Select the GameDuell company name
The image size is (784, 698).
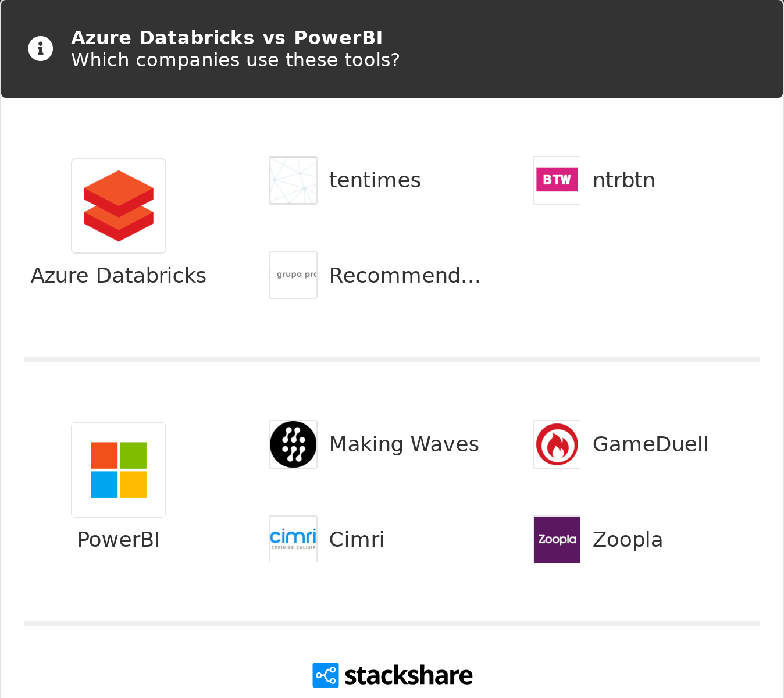click(650, 444)
